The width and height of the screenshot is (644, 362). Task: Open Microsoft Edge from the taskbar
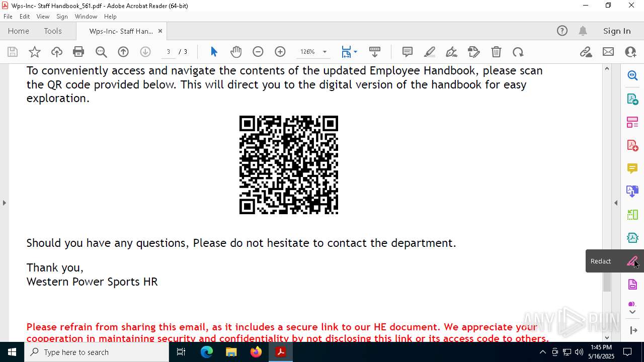click(207, 352)
